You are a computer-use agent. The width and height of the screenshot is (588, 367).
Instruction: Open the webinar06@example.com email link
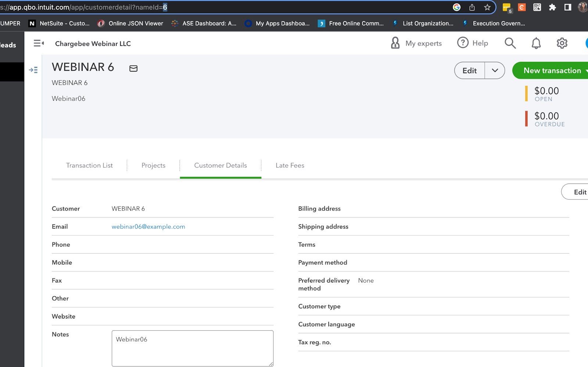[148, 227]
